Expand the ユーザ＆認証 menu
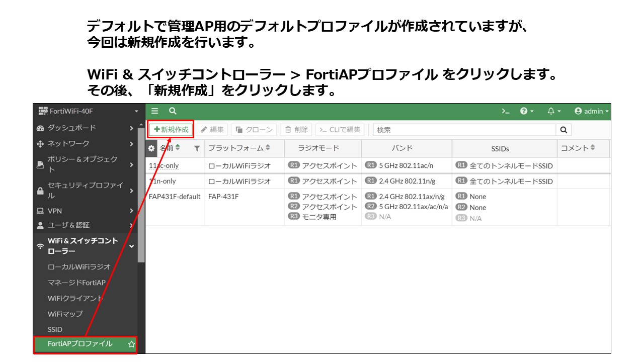Viewport: 644px width, 362px height. (86, 225)
